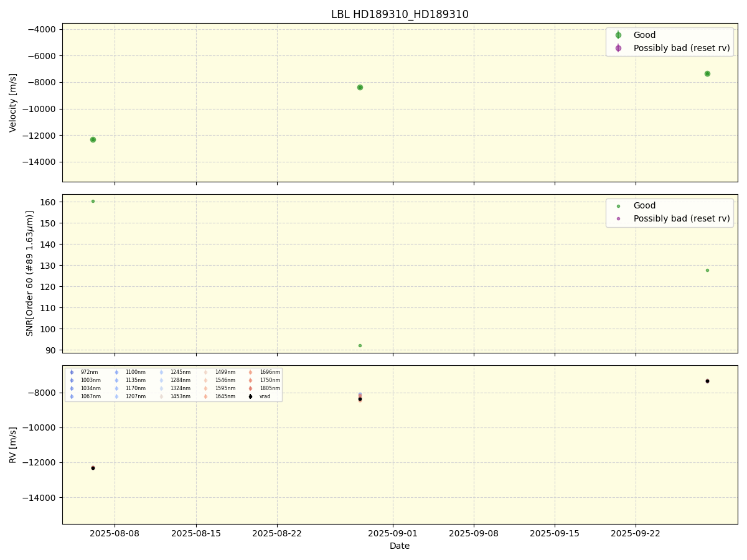
Task: Click the 1284nm legend entry
Action: tap(180, 380)
